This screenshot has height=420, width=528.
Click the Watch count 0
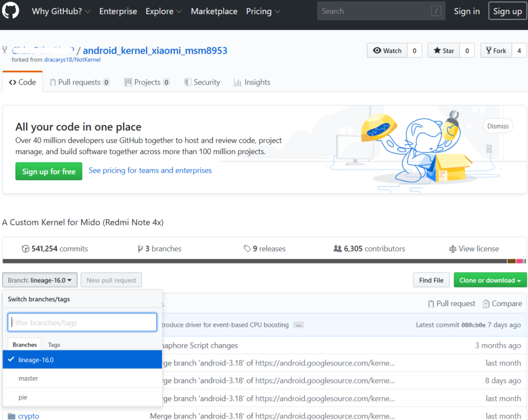(415, 51)
